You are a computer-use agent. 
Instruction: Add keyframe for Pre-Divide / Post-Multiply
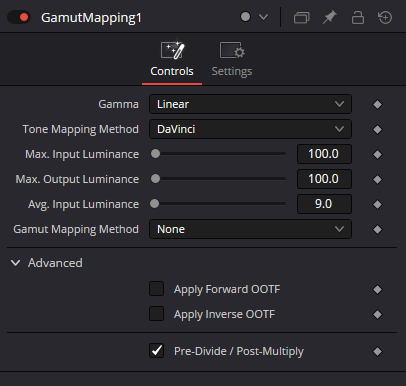tap(377, 351)
